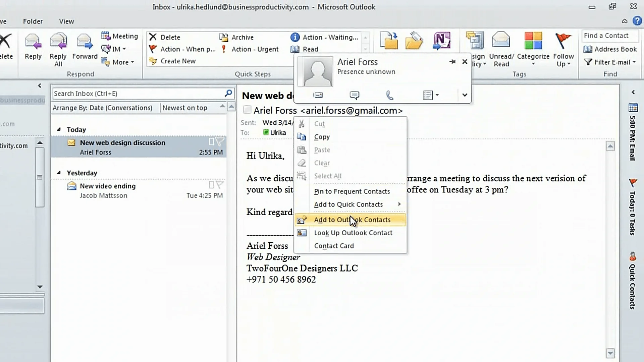The image size is (644, 362).
Task: Select Add to Outlook Contacts
Action: pyautogui.click(x=350, y=220)
